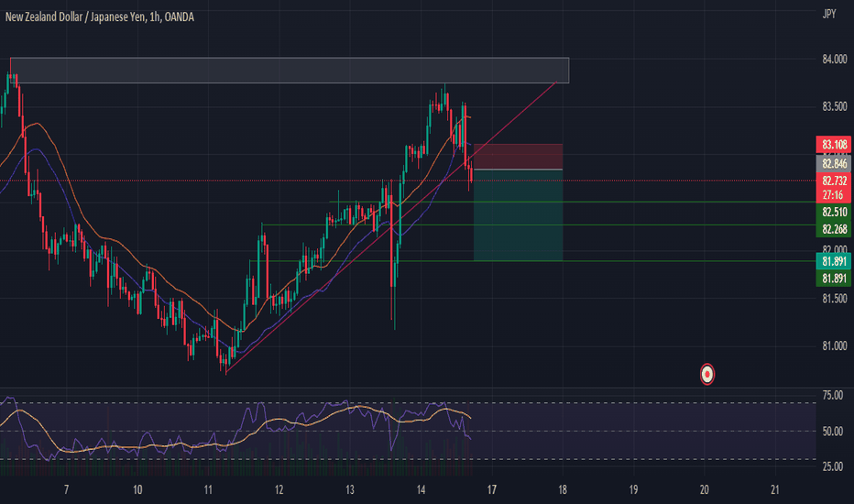Click the 50.00 RSI scale value
This screenshot has width=854, height=504.
coord(832,432)
